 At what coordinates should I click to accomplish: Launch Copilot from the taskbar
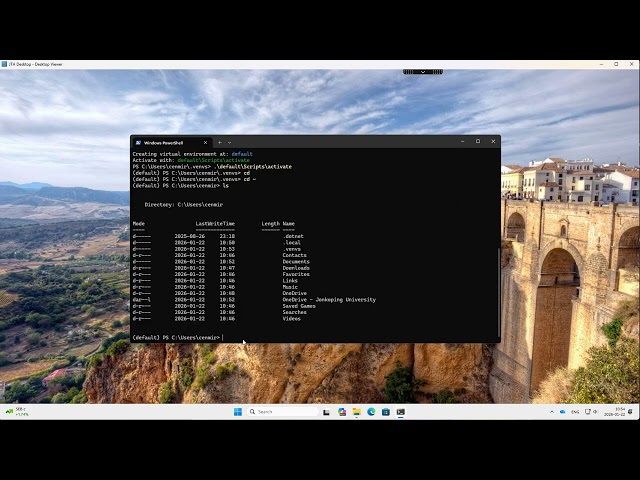click(x=342, y=412)
